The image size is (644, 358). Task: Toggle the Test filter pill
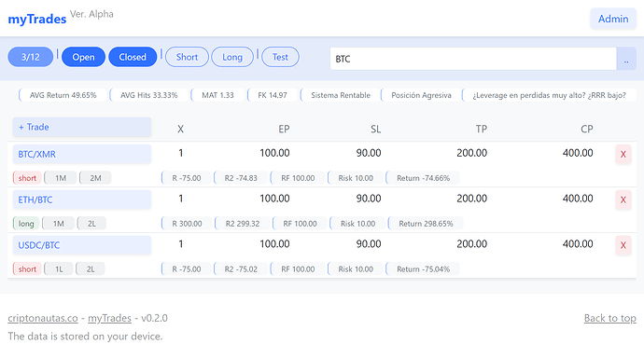coord(280,57)
